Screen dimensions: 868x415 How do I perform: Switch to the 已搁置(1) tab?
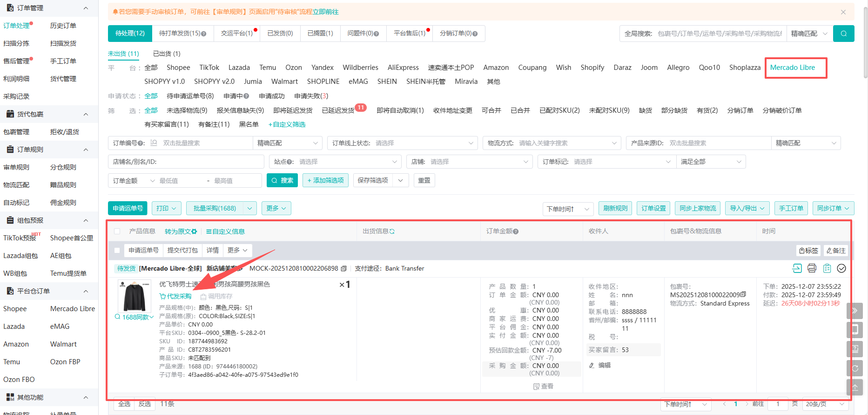pyautogui.click(x=320, y=34)
